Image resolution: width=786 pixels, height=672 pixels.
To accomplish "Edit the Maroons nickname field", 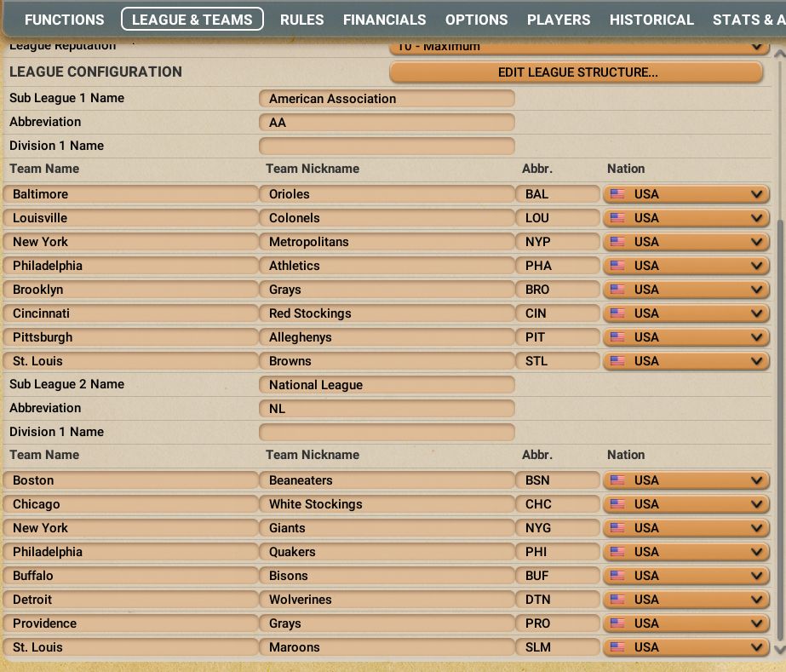I will [x=387, y=647].
